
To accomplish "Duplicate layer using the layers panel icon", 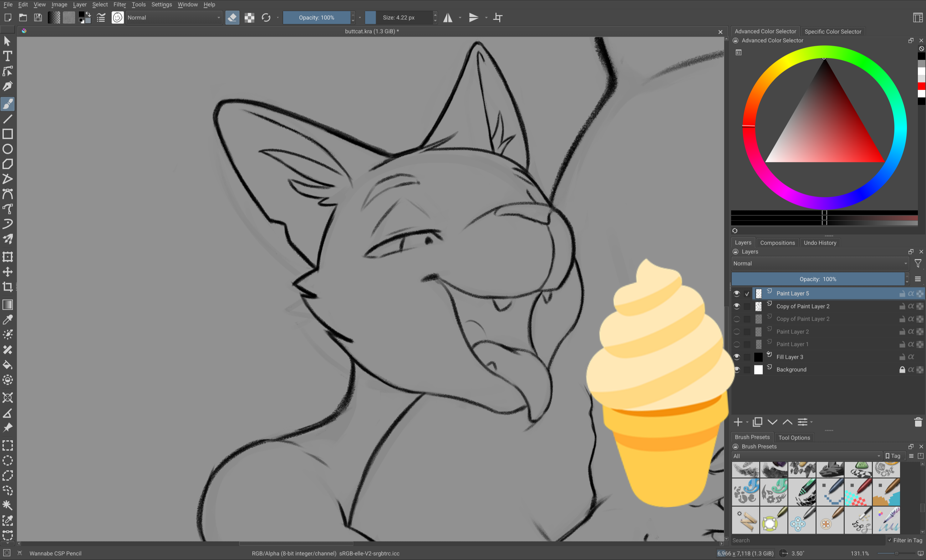I will (x=757, y=422).
